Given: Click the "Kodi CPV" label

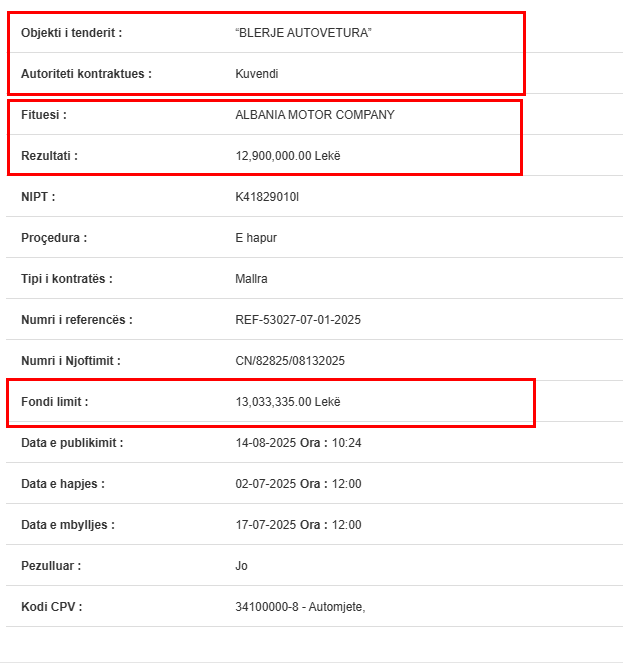Looking at the screenshot, I should coord(51,607).
